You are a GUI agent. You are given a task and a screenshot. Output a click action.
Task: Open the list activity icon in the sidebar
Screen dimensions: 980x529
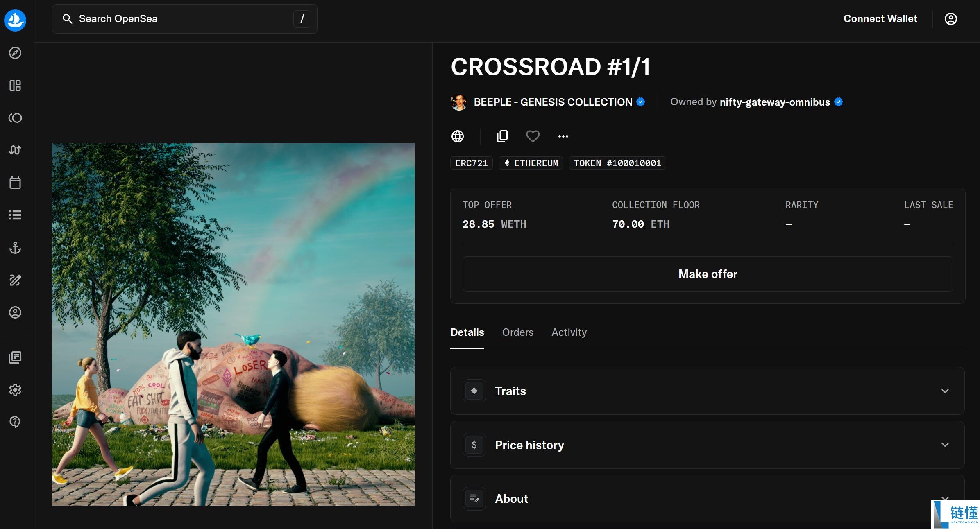point(15,215)
